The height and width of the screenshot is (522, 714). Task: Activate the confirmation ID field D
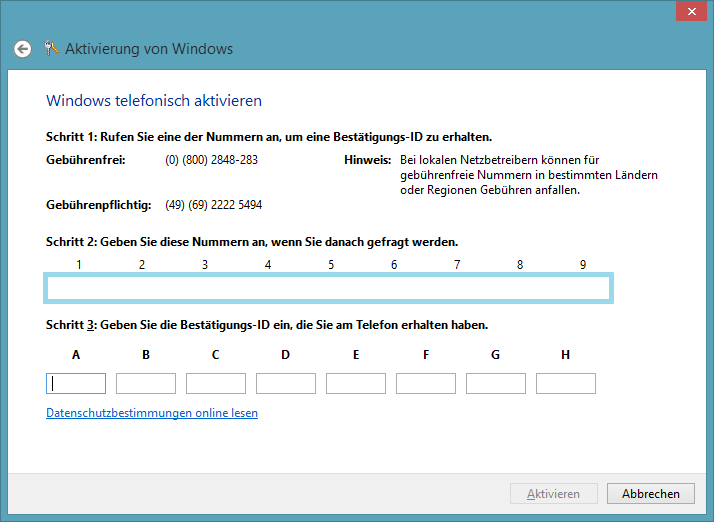286,383
